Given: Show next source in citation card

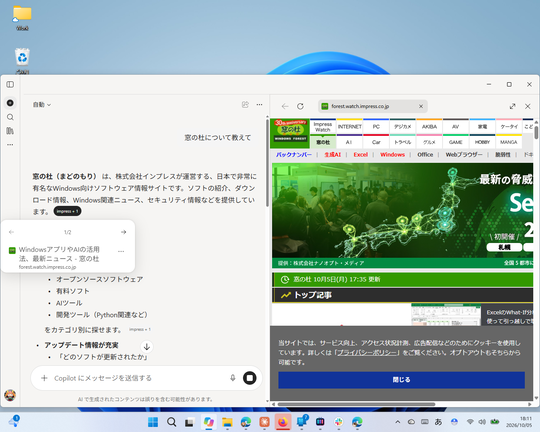Looking at the screenshot, I should coord(124,232).
